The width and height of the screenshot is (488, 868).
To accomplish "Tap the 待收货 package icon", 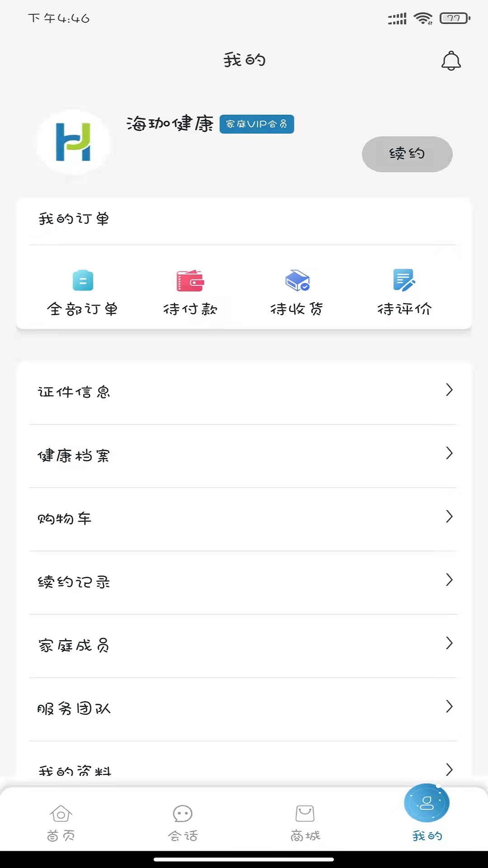I will [297, 281].
